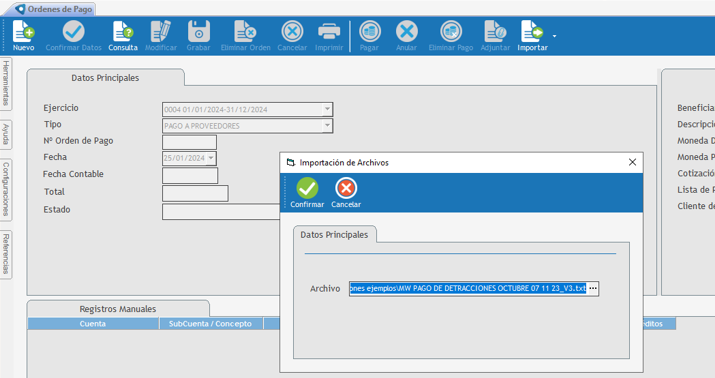Click the Nº Orden de Pago field

[x=189, y=142]
